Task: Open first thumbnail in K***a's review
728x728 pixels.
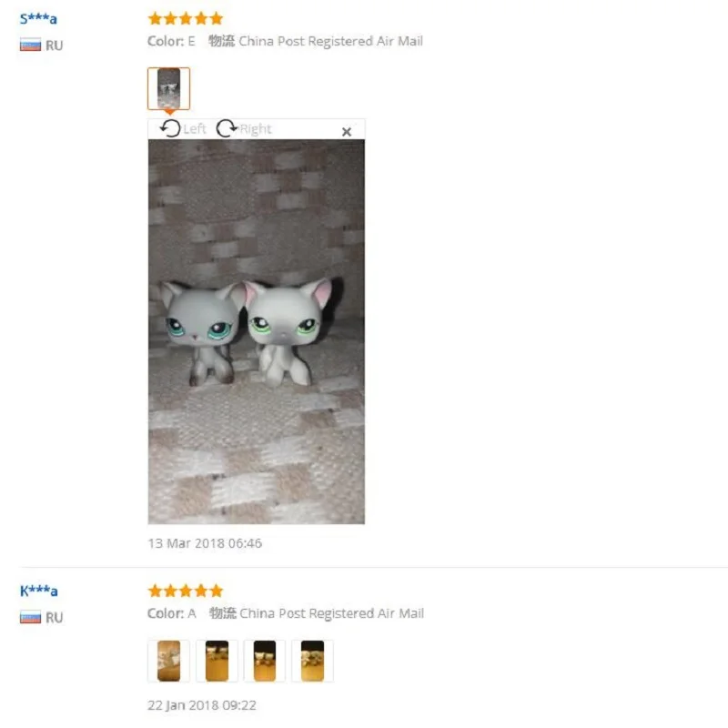Action: click(x=168, y=661)
